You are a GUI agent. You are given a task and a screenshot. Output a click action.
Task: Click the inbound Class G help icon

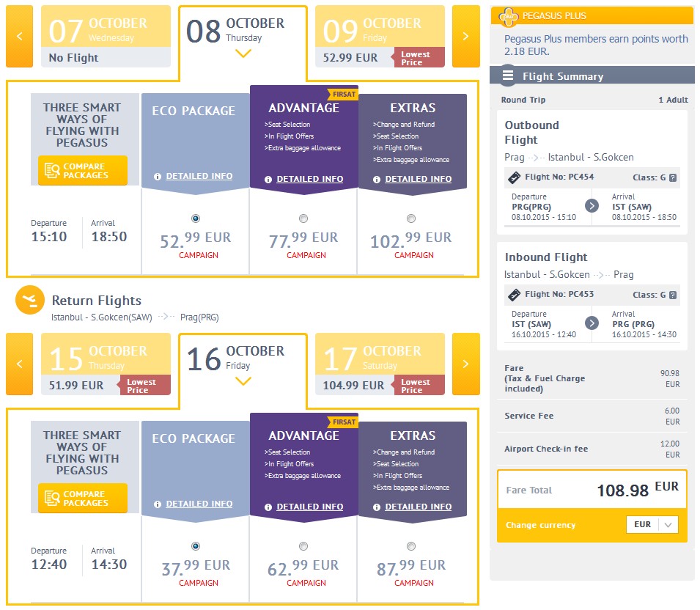pos(673,295)
